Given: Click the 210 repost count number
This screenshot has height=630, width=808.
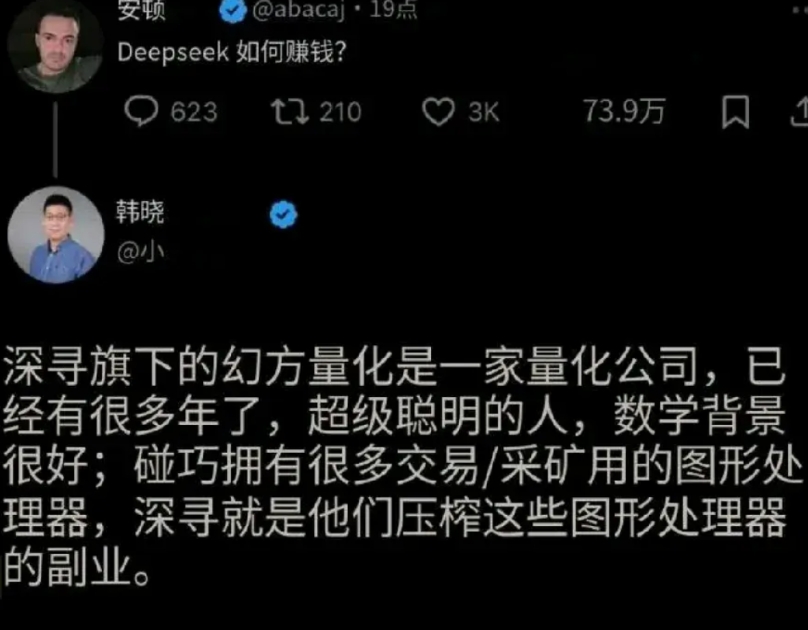Looking at the screenshot, I should tap(340, 112).
